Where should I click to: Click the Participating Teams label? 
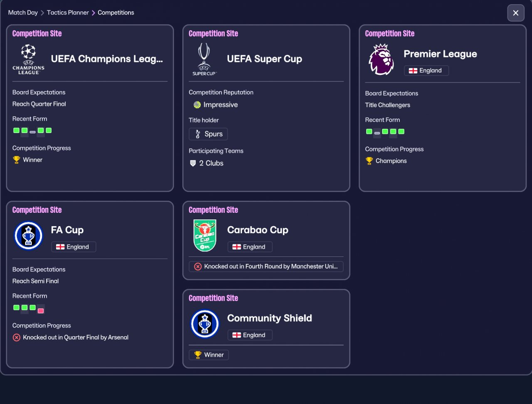(216, 151)
